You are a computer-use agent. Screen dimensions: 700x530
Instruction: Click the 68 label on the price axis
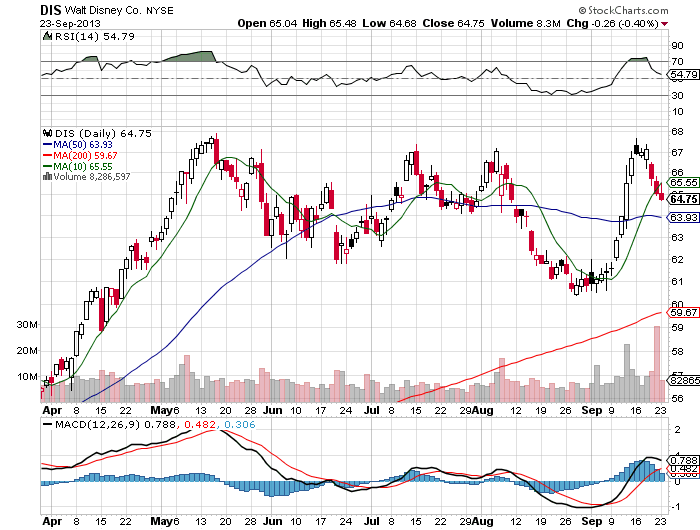click(x=677, y=132)
